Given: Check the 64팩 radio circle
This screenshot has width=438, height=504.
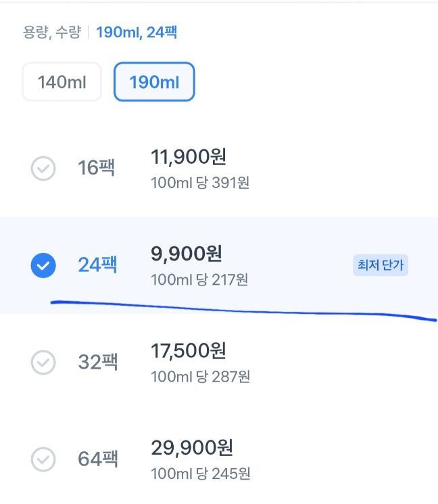Looking at the screenshot, I should coord(43,460).
